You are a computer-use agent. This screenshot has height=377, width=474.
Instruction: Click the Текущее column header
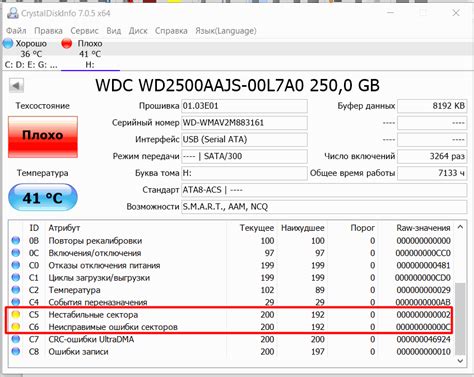[257, 228]
